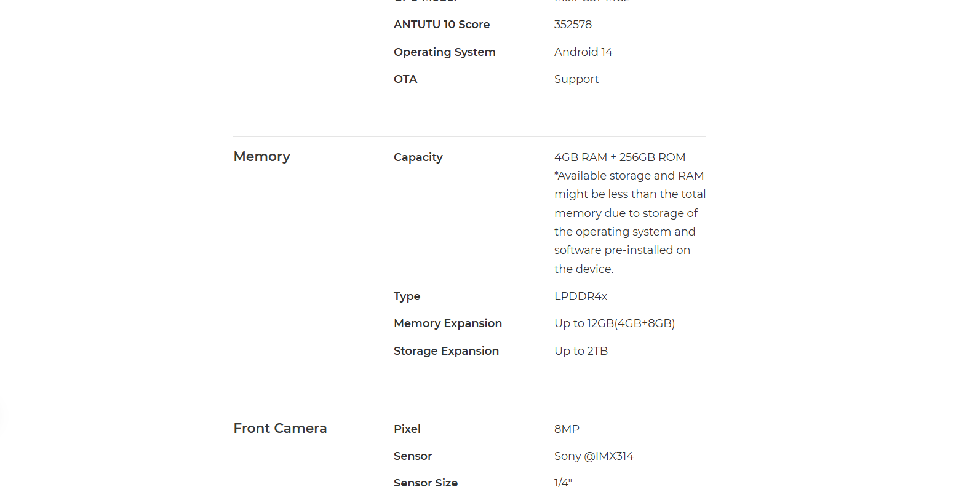
Task: Select the Operating System label
Action: (445, 52)
